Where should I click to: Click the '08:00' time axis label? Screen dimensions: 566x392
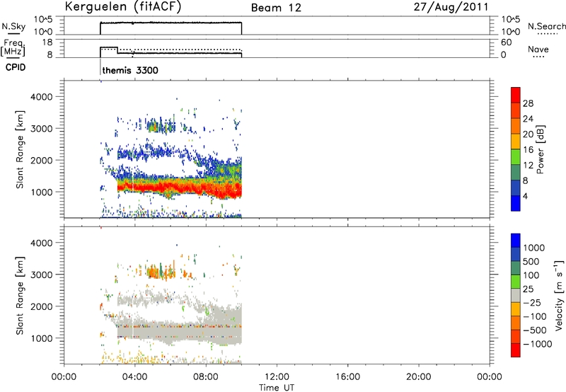click(206, 377)
